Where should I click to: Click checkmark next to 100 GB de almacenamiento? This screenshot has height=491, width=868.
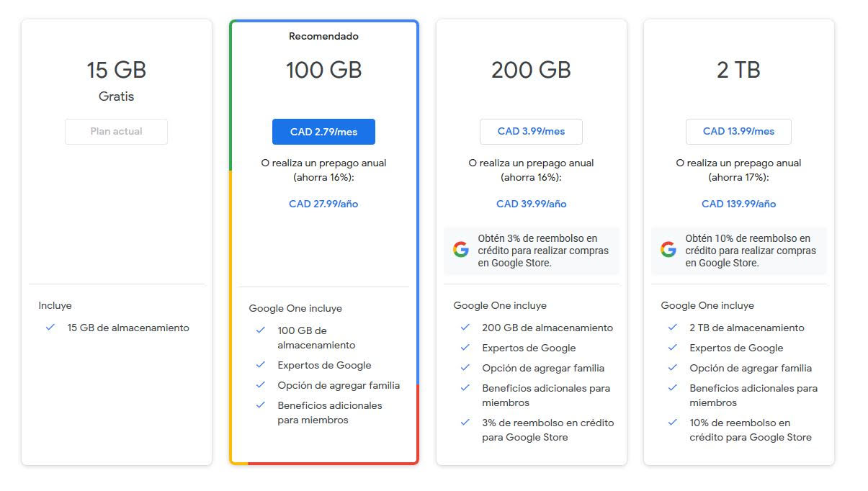point(261,330)
